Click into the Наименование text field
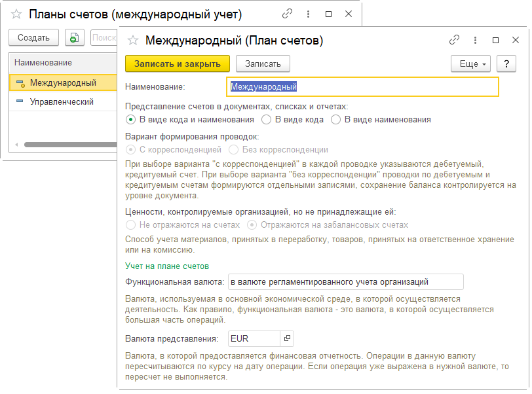532x394 pixels. coord(362,86)
